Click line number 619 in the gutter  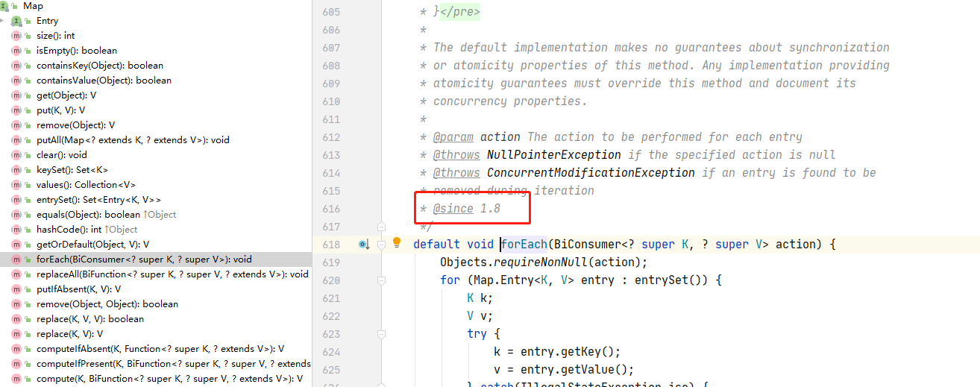coord(331,262)
